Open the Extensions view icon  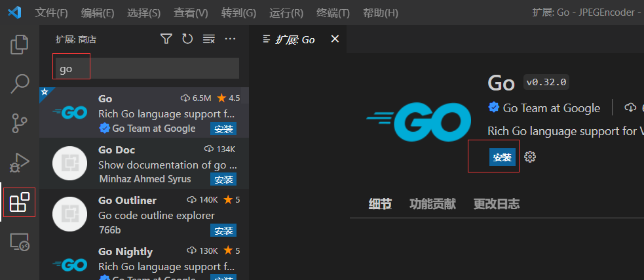coord(19,202)
